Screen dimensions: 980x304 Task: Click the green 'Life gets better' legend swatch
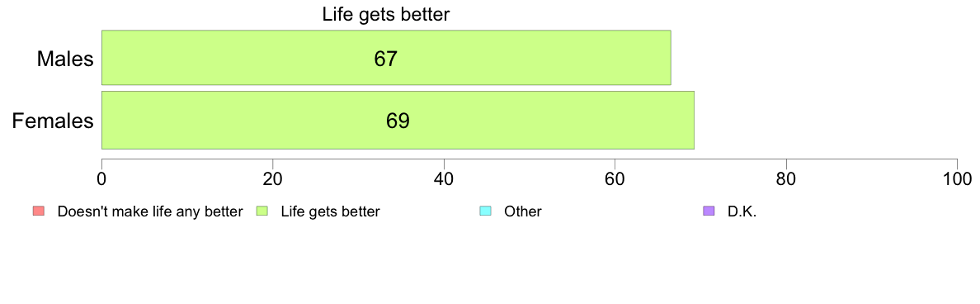pos(262,211)
